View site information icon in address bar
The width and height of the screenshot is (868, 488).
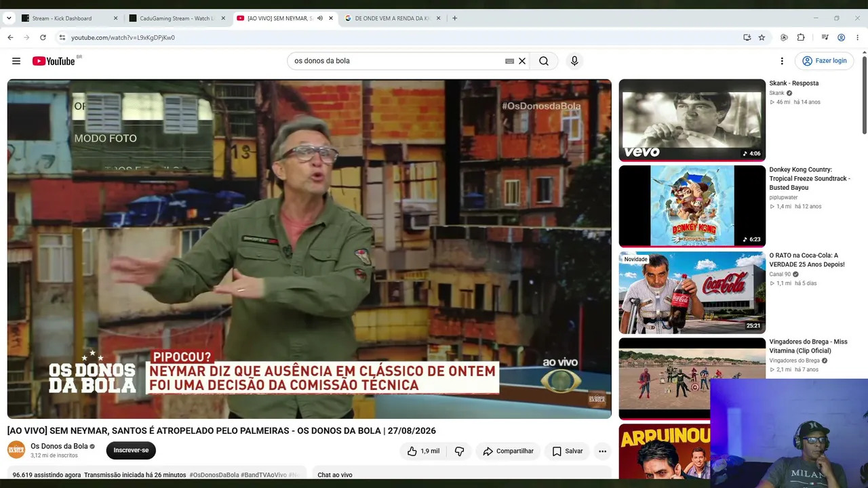[x=62, y=37]
